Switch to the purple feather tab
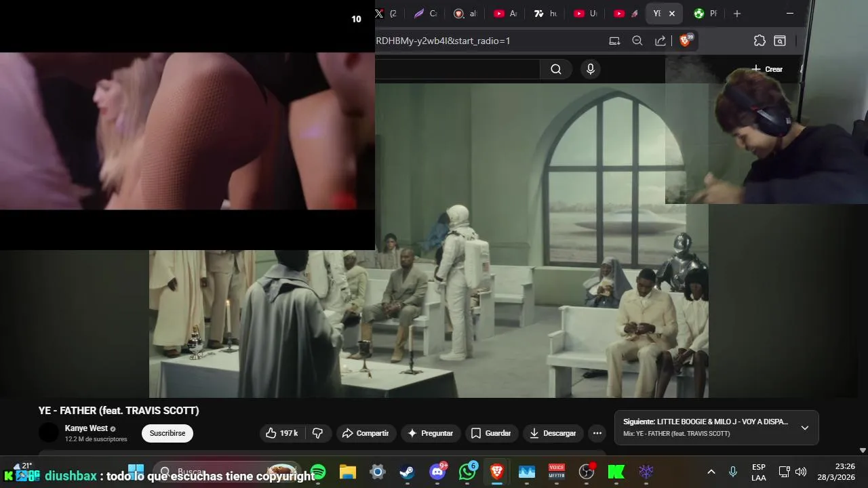Screen dimensions: 868x488 [x=426, y=14]
